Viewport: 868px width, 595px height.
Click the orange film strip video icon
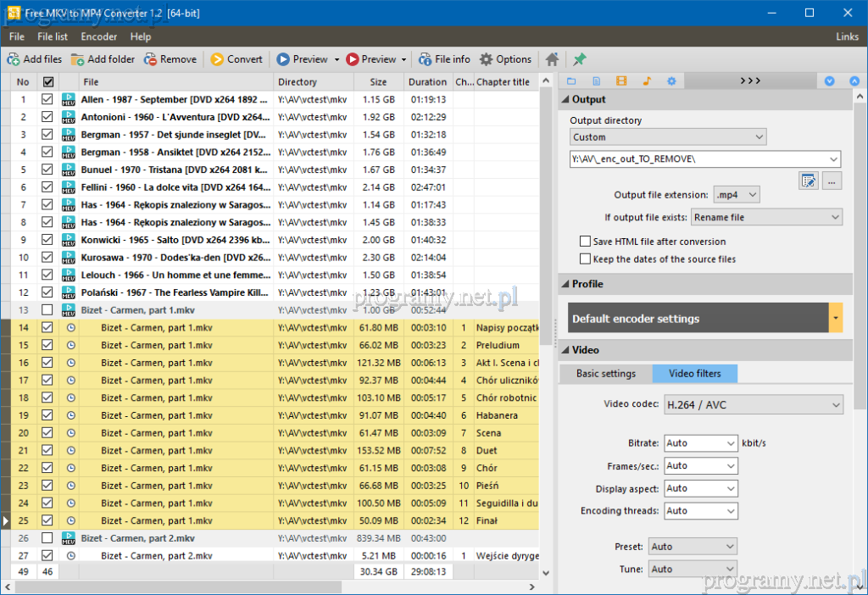621,81
